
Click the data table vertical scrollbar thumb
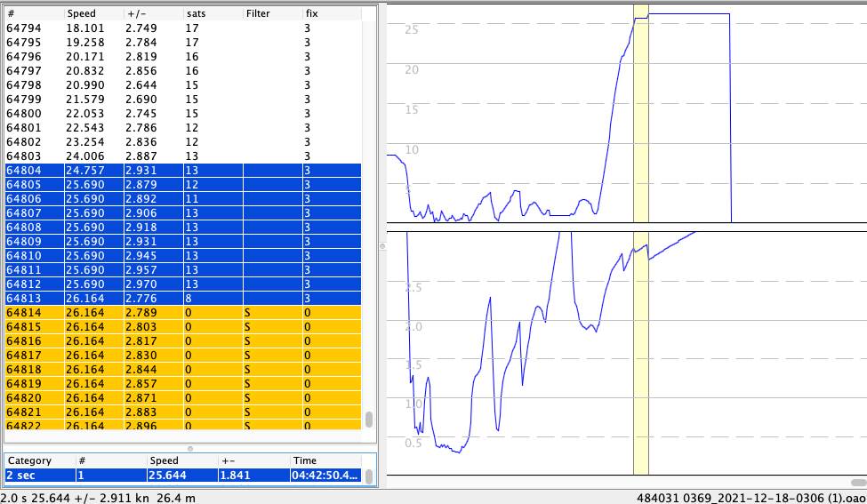click(369, 419)
